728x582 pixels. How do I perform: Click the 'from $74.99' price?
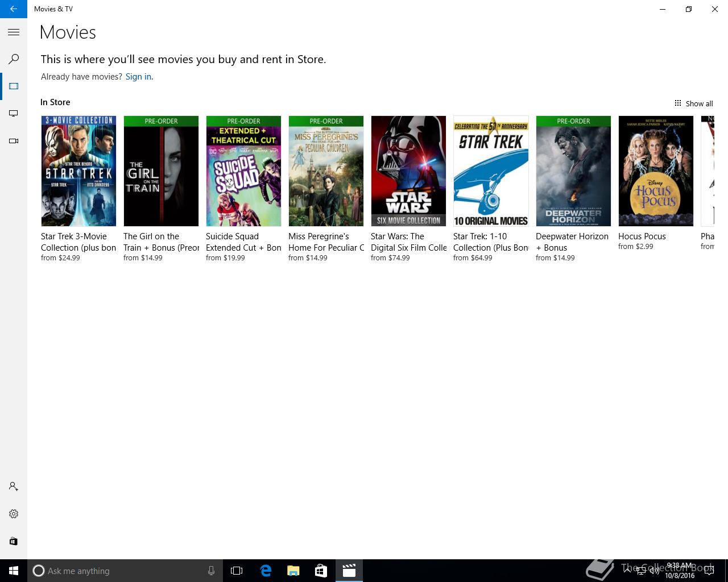click(x=390, y=258)
